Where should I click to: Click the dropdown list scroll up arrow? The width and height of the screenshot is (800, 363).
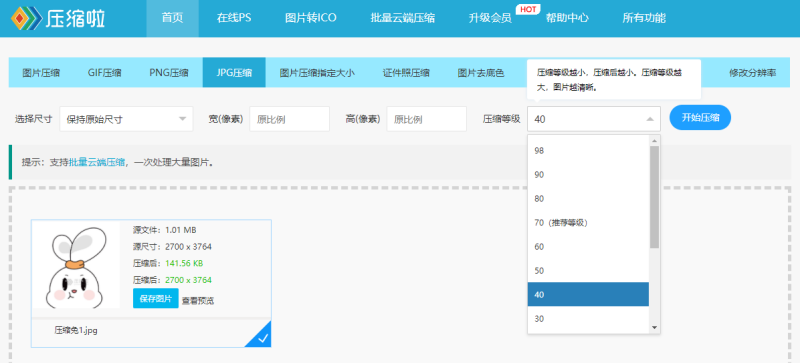click(655, 140)
